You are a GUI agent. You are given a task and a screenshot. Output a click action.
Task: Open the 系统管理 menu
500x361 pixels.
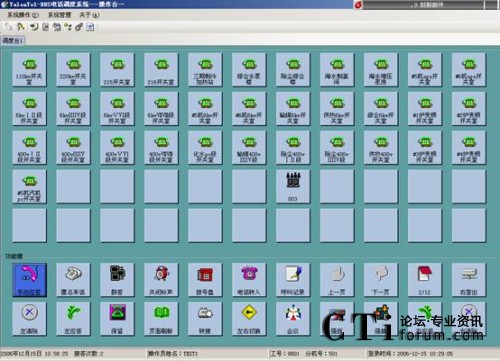pyautogui.click(x=59, y=15)
